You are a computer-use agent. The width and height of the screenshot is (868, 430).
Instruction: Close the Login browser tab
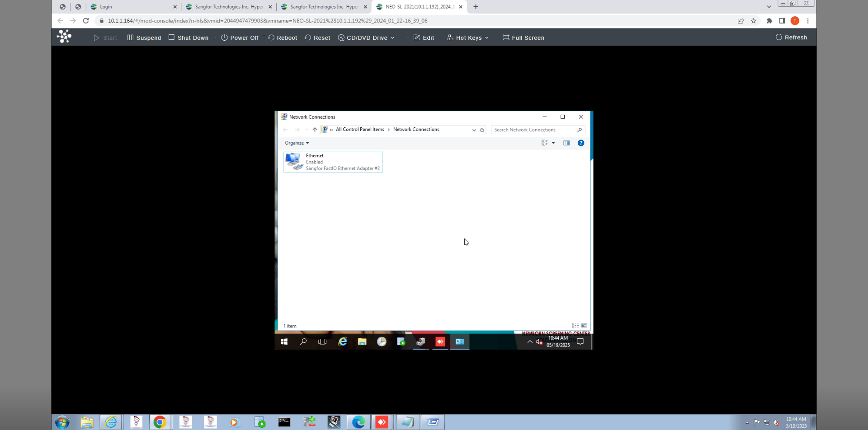(175, 7)
